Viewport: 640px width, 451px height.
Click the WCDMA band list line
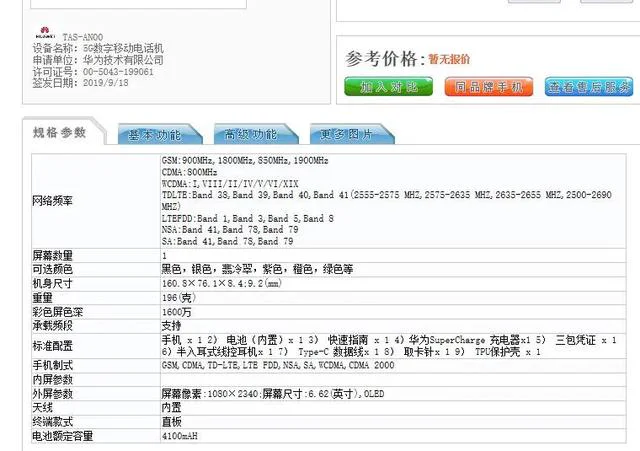[x=230, y=184]
